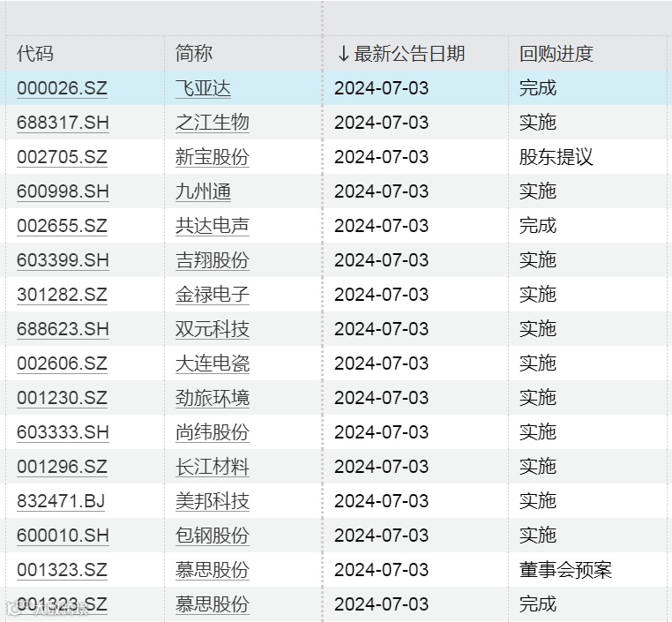Image resolution: width=672 pixels, height=622 pixels.
Task: Click the 回购进度 column header
Action: pyautogui.click(x=556, y=54)
